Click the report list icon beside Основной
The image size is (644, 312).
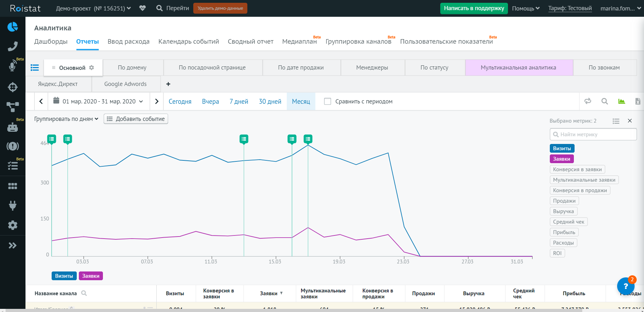pyautogui.click(x=35, y=67)
